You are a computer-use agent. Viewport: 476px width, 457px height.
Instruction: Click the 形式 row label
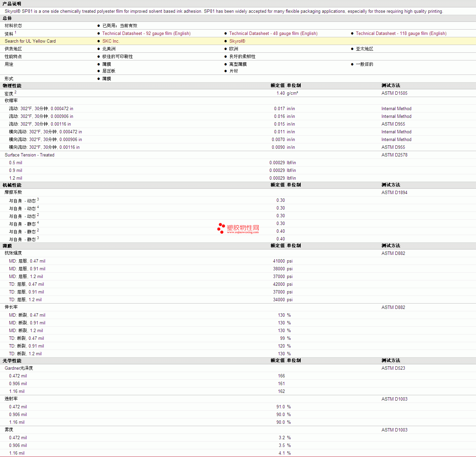tap(9, 79)
